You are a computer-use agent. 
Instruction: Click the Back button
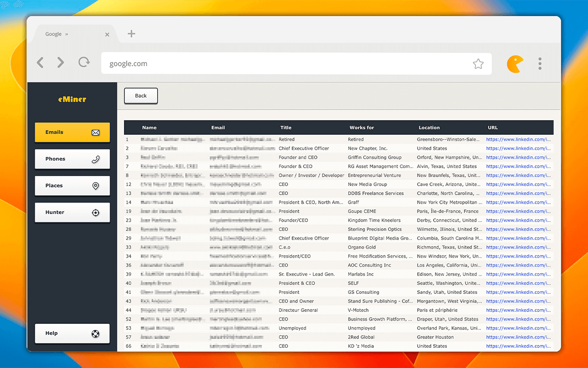click(141, 96)
